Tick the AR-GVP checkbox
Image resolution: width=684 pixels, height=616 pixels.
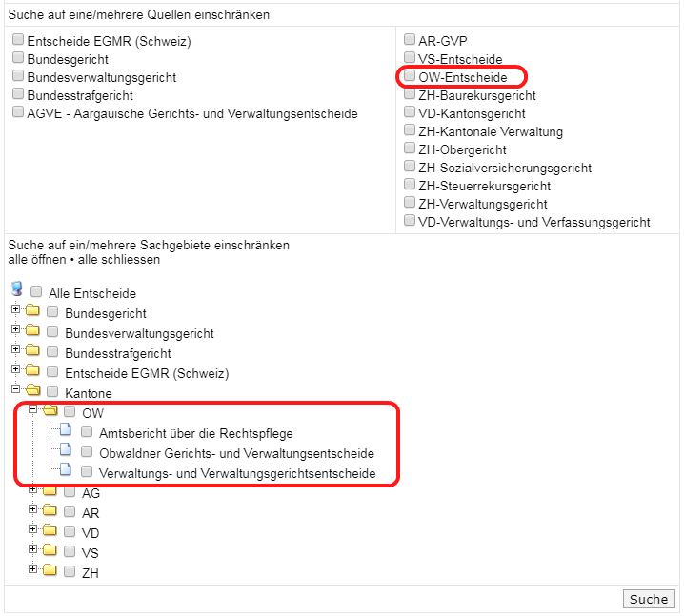coord(410,39)
